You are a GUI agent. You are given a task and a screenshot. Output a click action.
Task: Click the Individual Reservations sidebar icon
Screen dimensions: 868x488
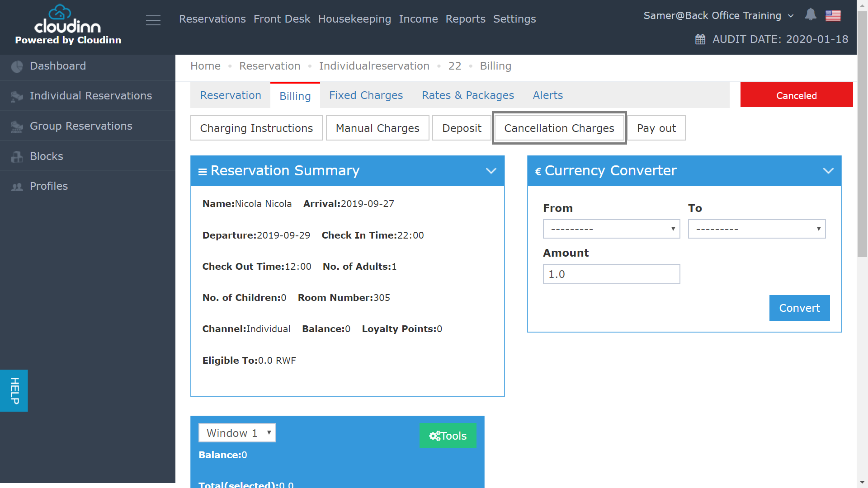click(17, 96)
